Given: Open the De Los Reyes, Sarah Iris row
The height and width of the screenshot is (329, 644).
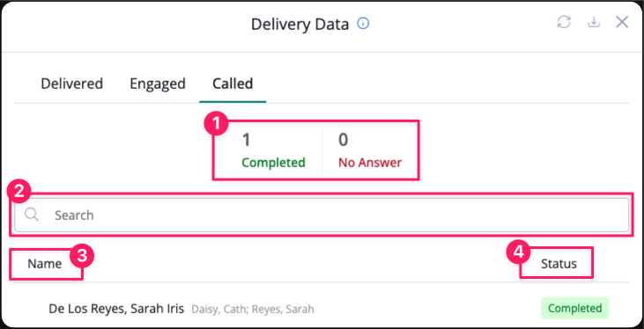Looking at the screenshot, I should [x=322, y=309].
